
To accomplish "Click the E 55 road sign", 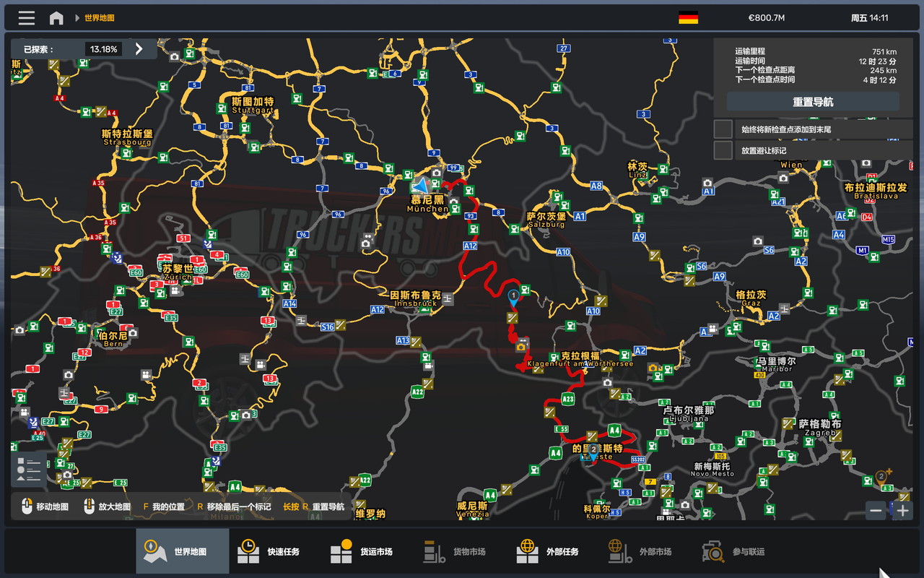I will click(562, 429).
